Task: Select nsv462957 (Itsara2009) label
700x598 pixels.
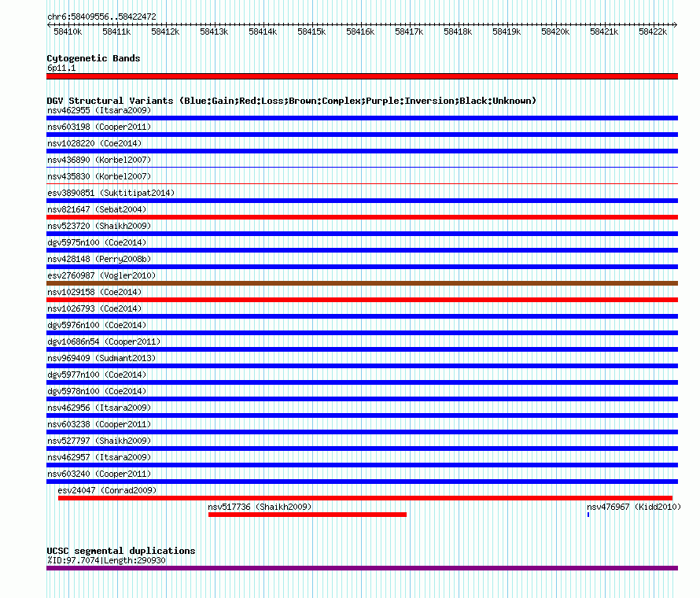Action: [x=99, y=457]
